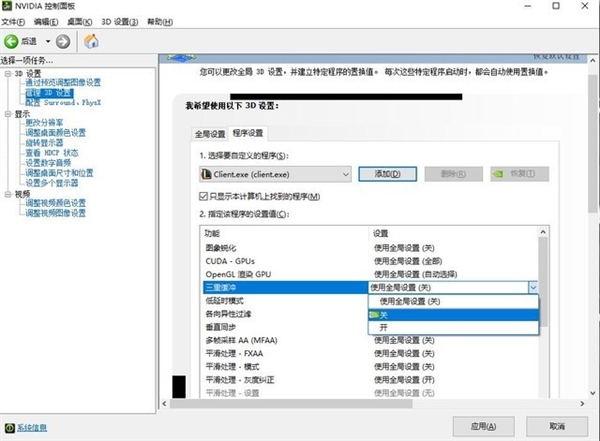The width and height of the screenshot is (600, 441).
Task: Select 调整视频图像设置 in tree
Action: (x=55, y=213)
